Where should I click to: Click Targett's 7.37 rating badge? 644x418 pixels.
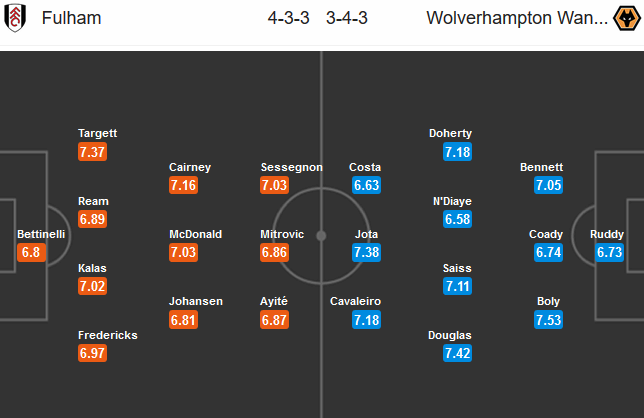coord(92,152)
